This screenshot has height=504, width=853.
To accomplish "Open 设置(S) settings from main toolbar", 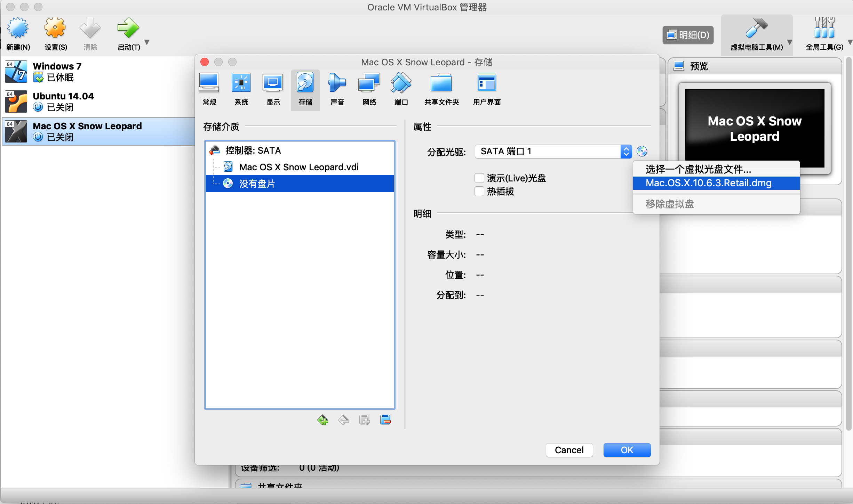I will point(56,34).
